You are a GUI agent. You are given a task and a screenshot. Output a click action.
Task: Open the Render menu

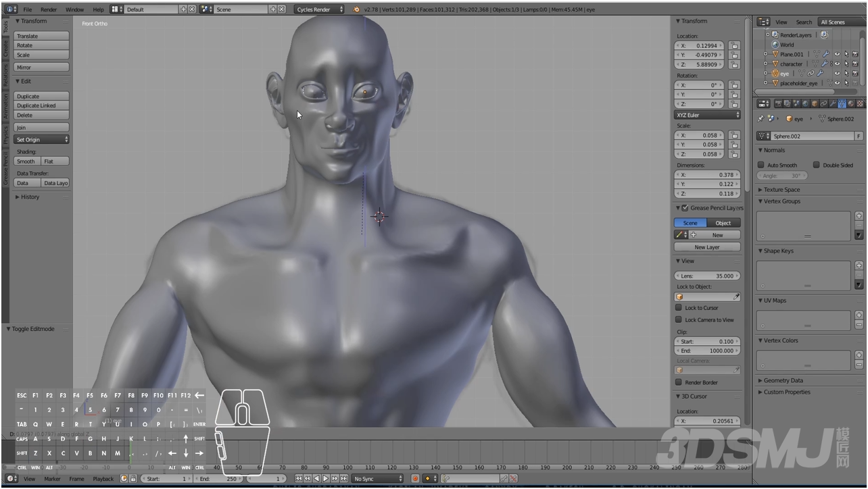tap(49, 9)
